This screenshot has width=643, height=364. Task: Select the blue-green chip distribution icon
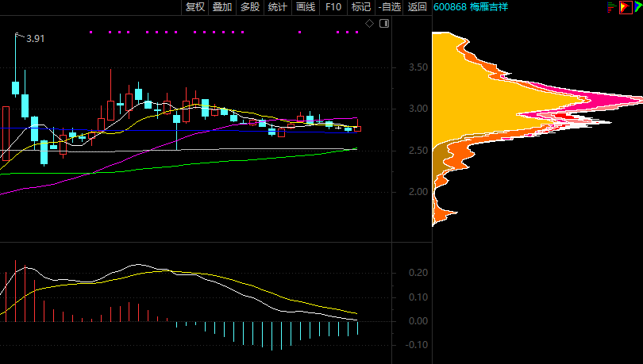(x=639, y=7)
